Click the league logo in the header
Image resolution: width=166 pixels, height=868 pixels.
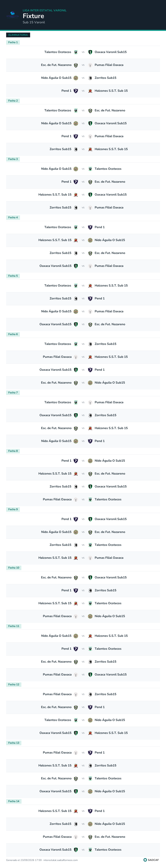point(12,15)
